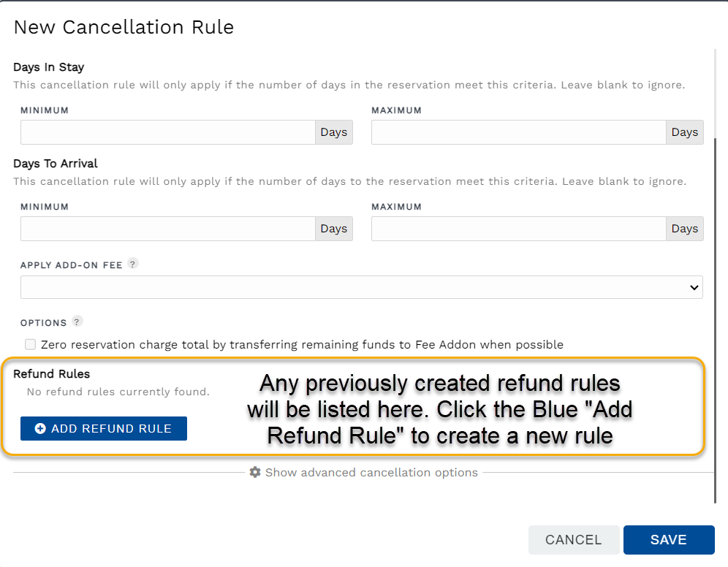This screenshot has width=728, height=567.
Task: Click the Days In Stay minimum input field
Action: click(x=168, y=132)
